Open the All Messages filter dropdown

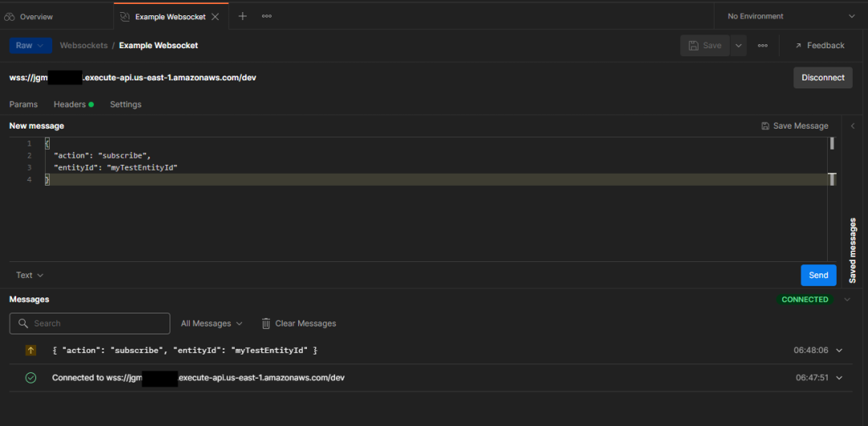[x=211, y=323]
